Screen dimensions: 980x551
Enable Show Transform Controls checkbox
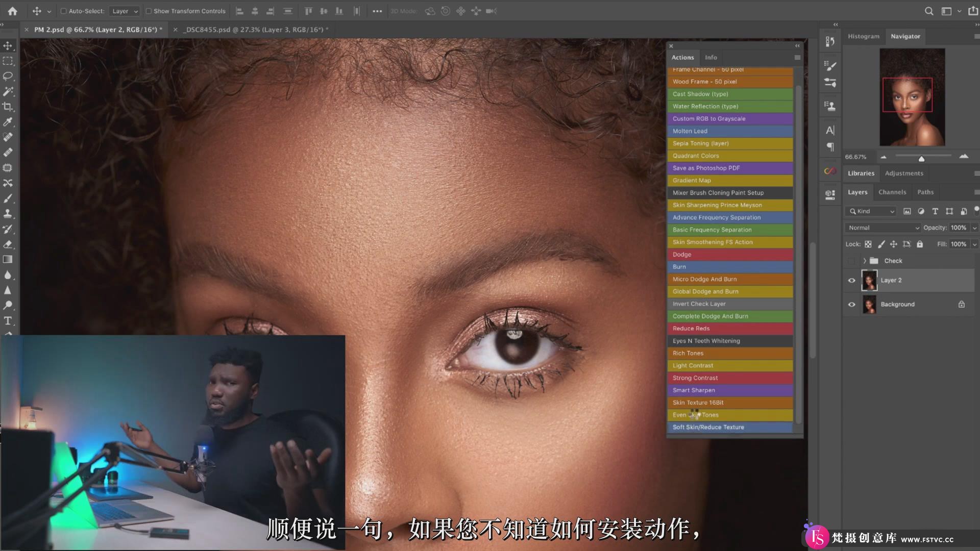coord(149,11)
